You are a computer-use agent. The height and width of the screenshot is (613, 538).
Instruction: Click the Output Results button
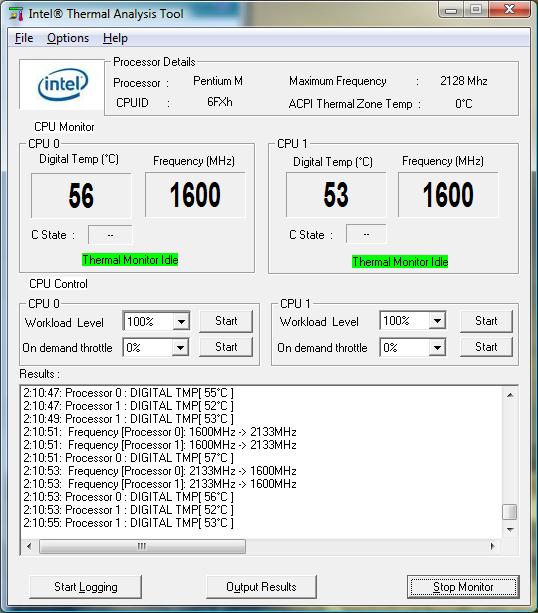tap(261, 587)
